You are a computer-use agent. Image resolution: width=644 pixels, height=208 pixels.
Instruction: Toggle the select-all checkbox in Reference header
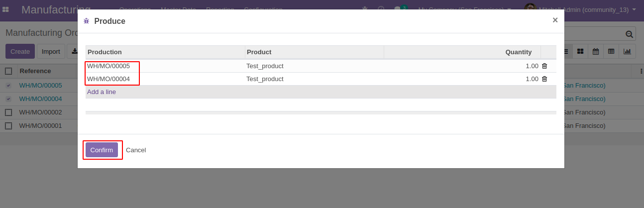(8, 71)
